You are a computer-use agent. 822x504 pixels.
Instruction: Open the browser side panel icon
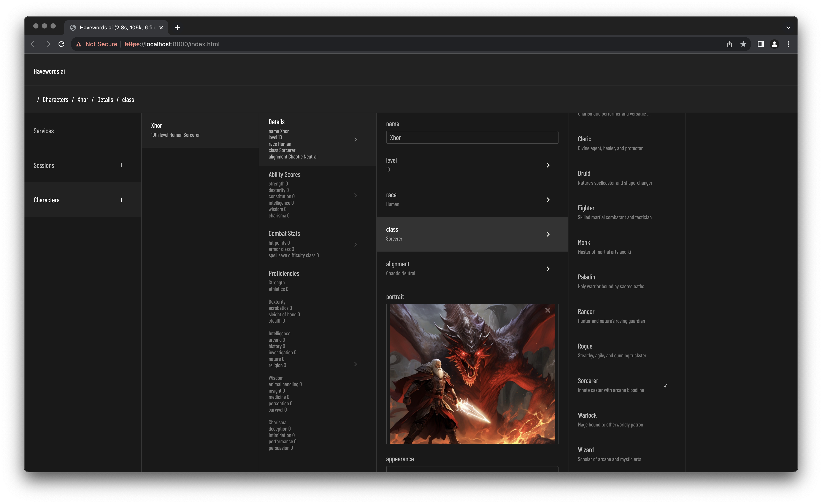click(760, 44)
